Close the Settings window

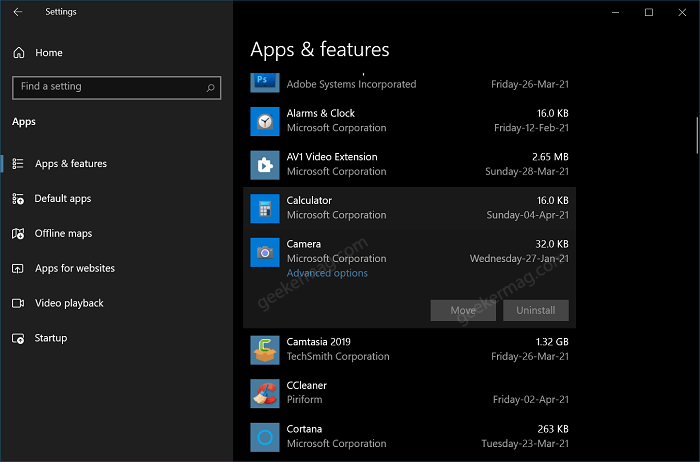click(x=682, y=12)
